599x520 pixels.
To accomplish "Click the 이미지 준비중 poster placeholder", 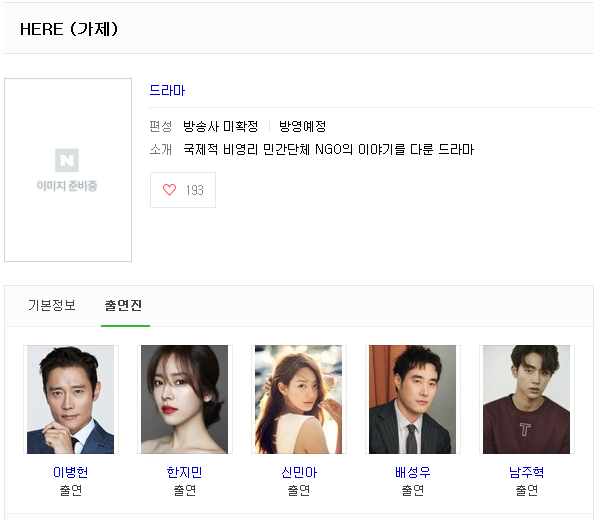I will [x=68, y=170].
